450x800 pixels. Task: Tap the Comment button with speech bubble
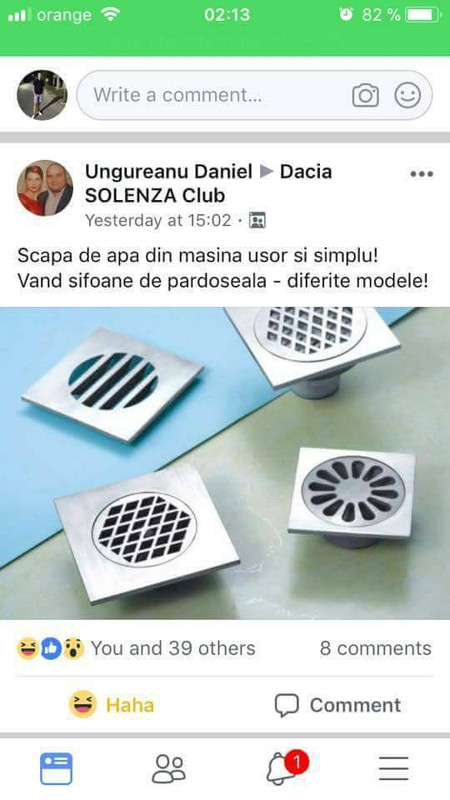click(338, 705)
